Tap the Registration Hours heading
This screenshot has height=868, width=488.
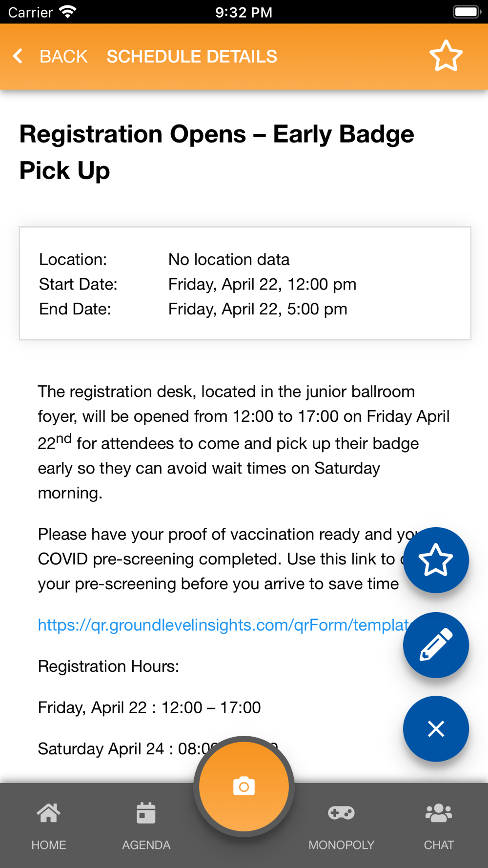click(108, 666)
